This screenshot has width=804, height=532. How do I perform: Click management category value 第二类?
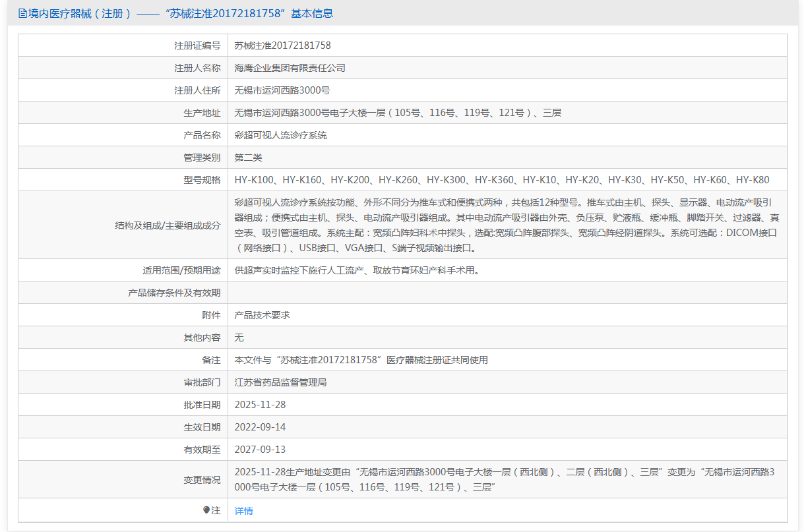click(x=248, y=158)
